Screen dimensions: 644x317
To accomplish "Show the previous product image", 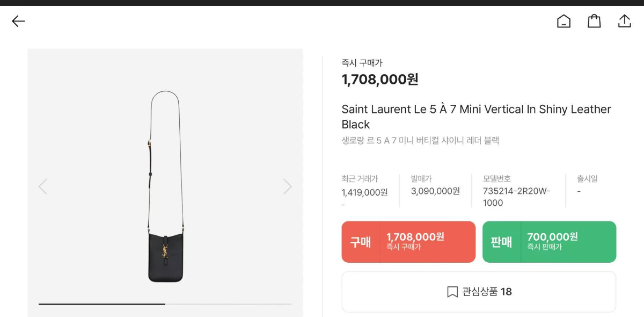I will click(43, 186).
